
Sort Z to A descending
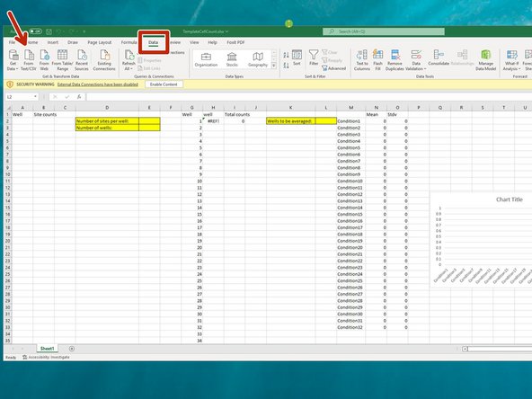coord(286,65)
